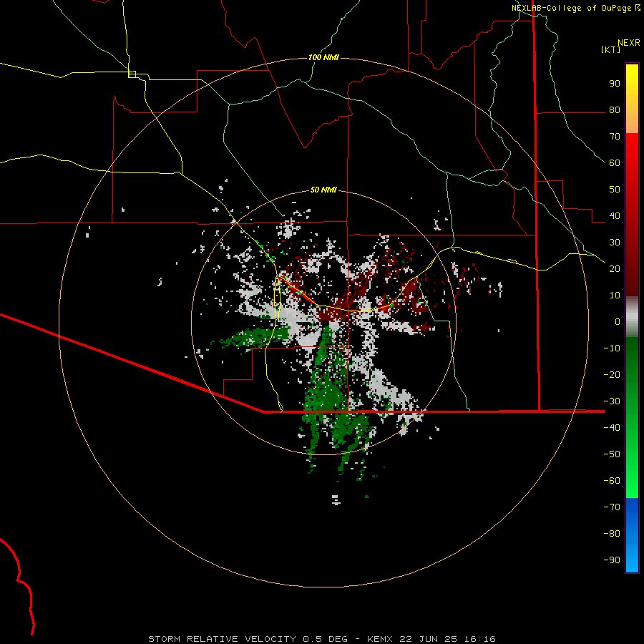
Task: Select the -90 value on velocity scale
Action: (612, 560)
